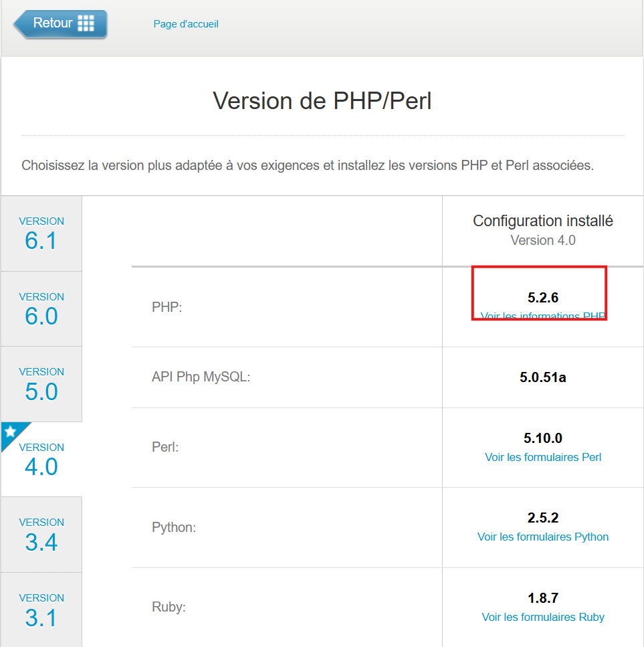This screenshot has height=647, width=644.
Task: Switch to the Version 3.4 tab
Action: 41,535
